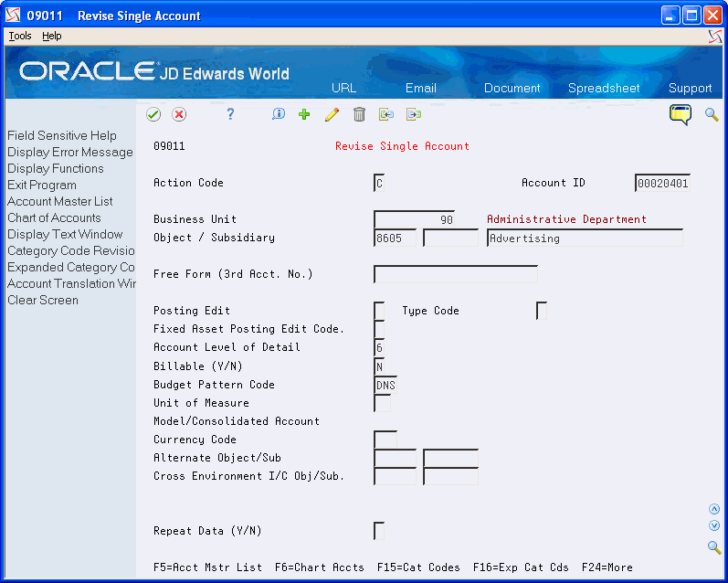Click the bottom magnifying glass zoom icon

click(714, 547)
